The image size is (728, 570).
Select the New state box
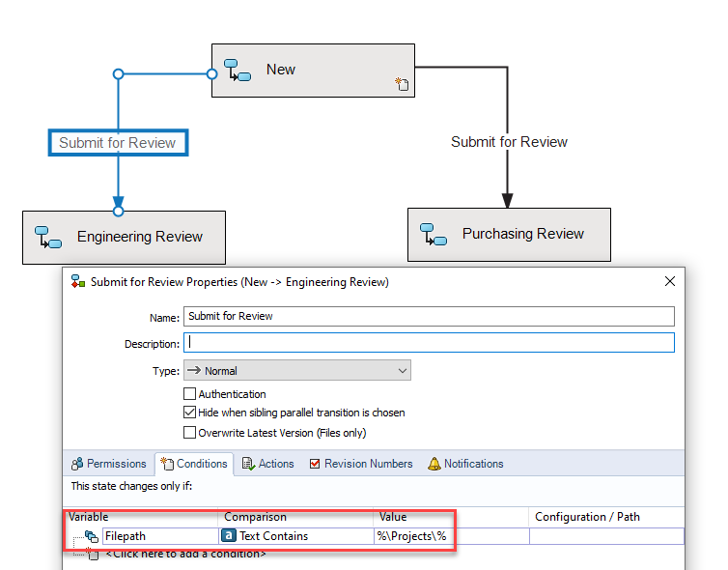click(313, 71)
